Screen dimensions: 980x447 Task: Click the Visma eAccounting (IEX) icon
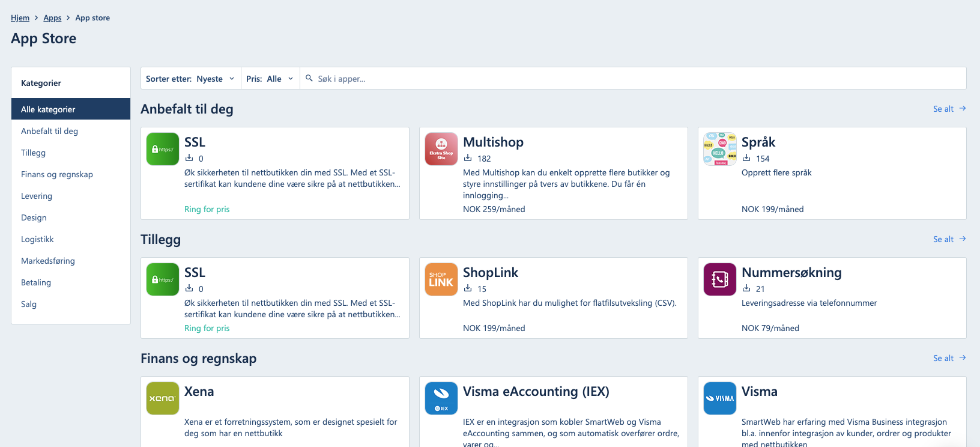tap(441, 398)
